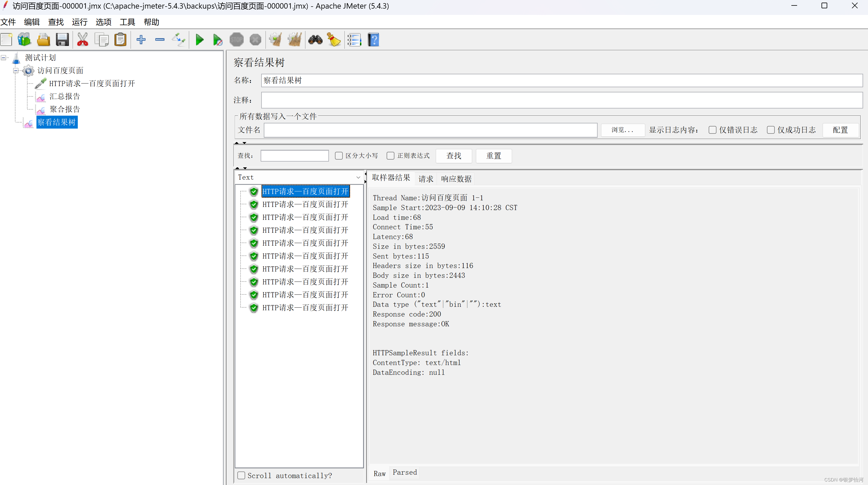Select the green Start button to run test
The width and height of the screenshot is (868, 485).
tap(199, 39)
